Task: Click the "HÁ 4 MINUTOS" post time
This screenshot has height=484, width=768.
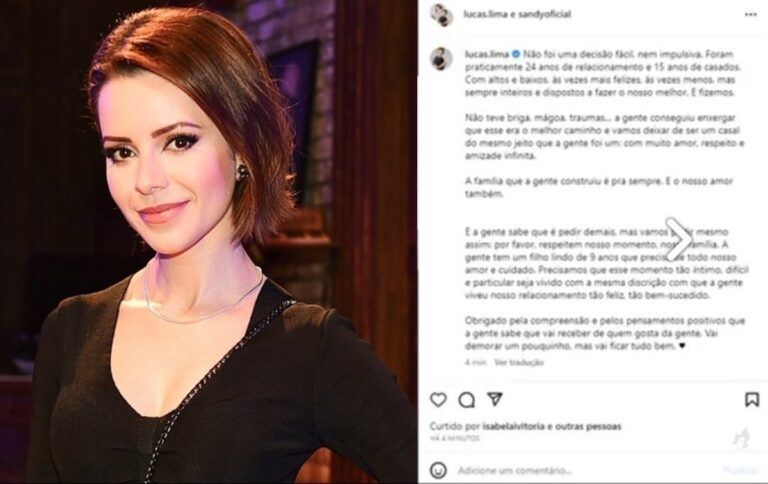Action: (x=455, y=438)
